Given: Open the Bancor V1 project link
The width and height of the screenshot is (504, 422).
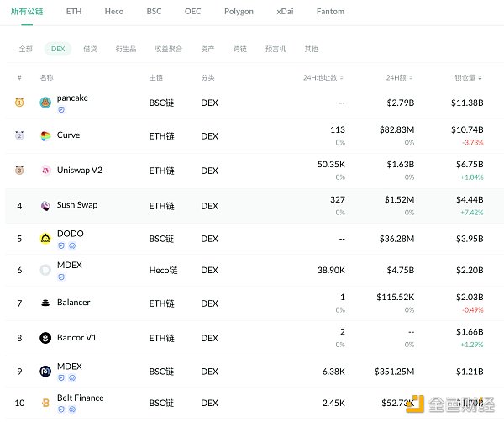Looking at the screenshot, I should coord(76,338).
